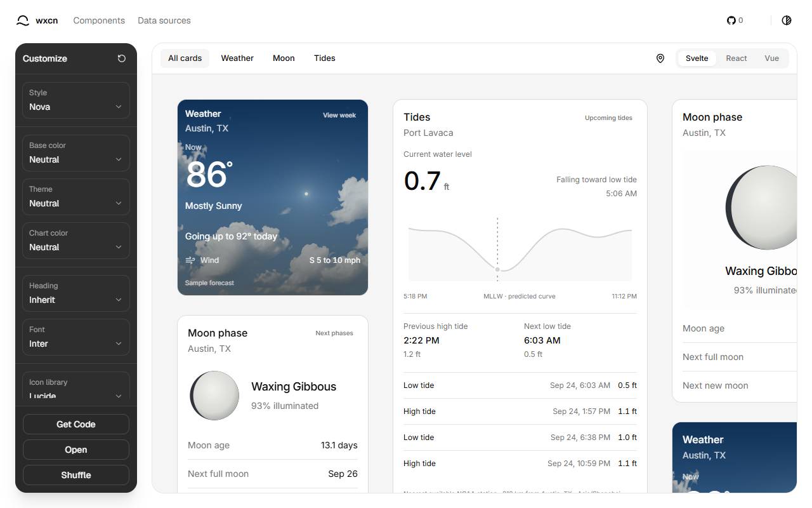812x508 pixels.
Task: Open the Chart color dropdown
Action: [76, 241]
